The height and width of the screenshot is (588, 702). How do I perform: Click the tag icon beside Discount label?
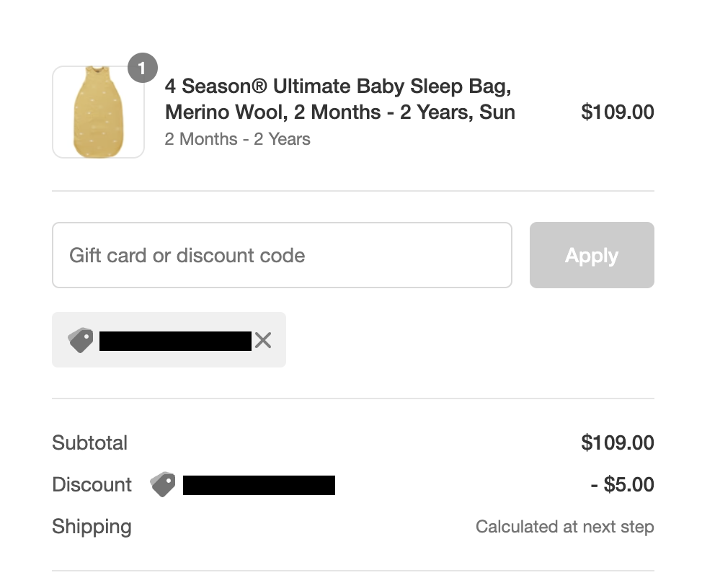[163, 484]
